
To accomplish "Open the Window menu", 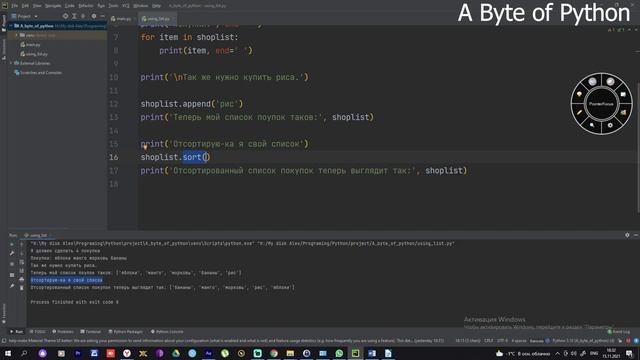I will coord(141,6).
